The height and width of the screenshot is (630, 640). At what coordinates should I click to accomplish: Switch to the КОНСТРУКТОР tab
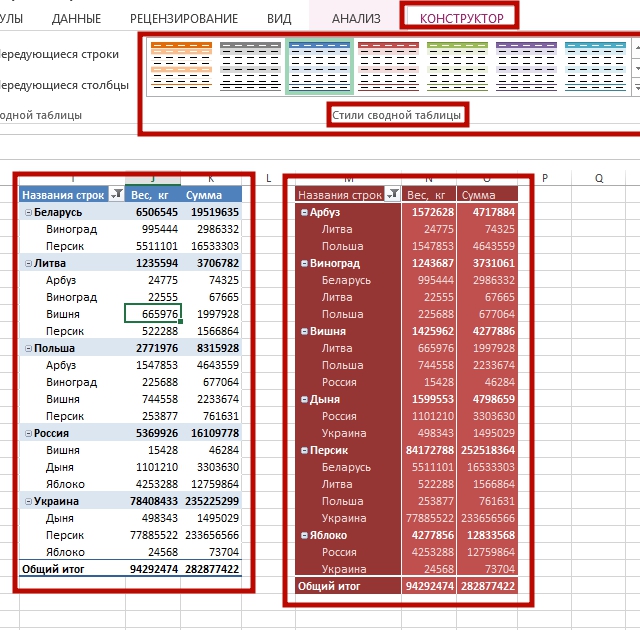coord(461,18)
